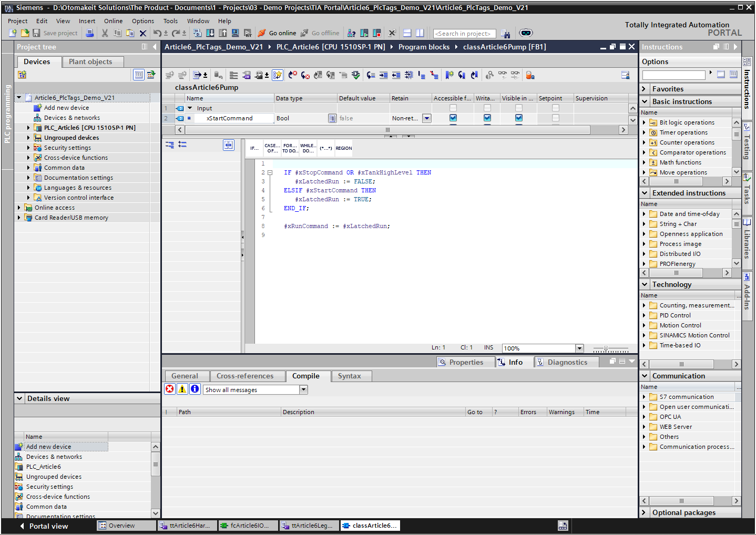This screenshot has width=756, height=535.
Task: Open the Show all messages dropdown
Action: click(x=303, y=389)
